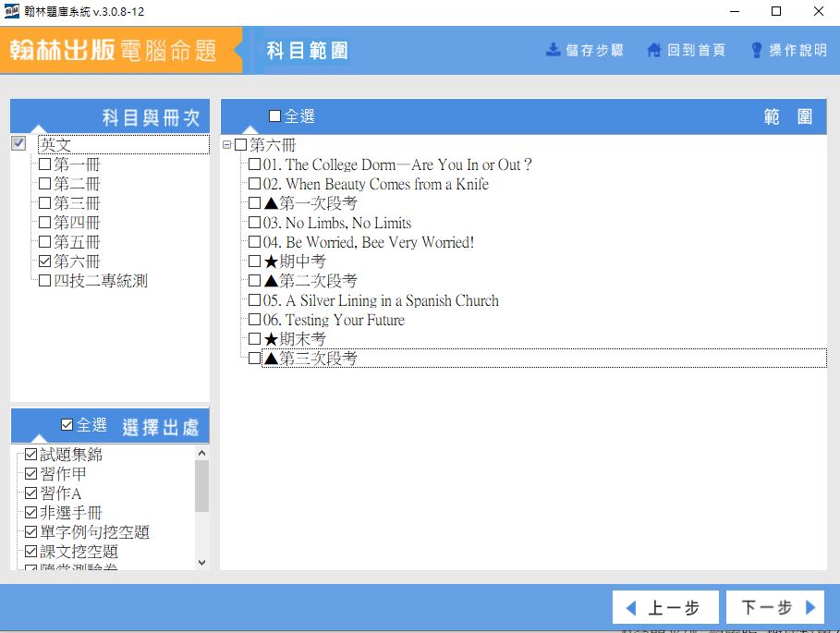Viewport: 840px width, 633px height.
Task: Uncheck the 試題集錦 source
Action: click(x=31, y=454)
